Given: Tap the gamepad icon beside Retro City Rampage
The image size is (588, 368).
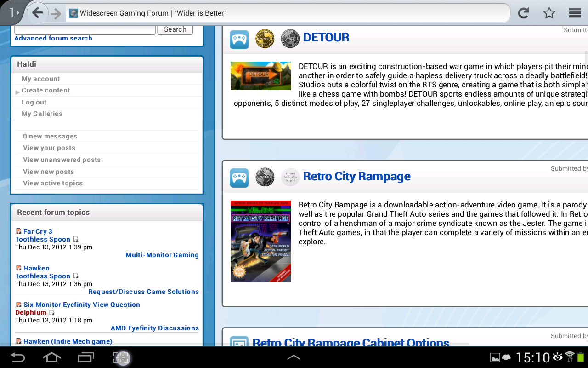Looking at the screenshot, I should pyautogui.click(x=239, y=178).
